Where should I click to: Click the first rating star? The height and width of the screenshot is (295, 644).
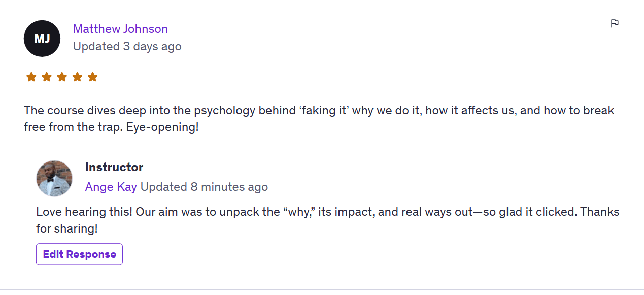click(x=31, y=77)
